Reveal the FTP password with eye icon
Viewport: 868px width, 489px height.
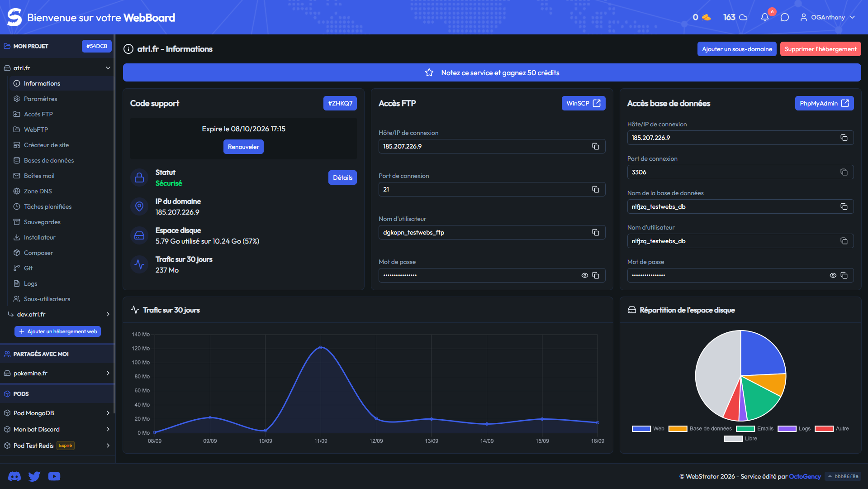[585, 275]
